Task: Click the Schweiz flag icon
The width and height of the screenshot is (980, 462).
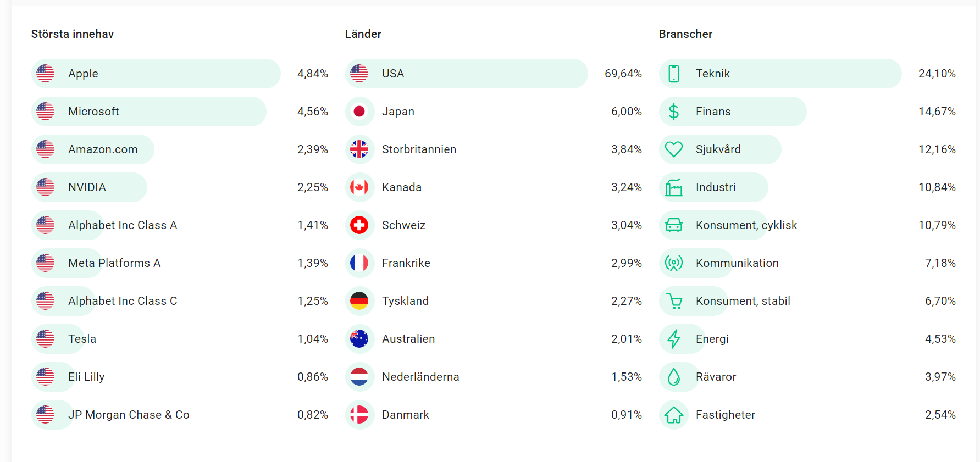Action: (359, 225)
